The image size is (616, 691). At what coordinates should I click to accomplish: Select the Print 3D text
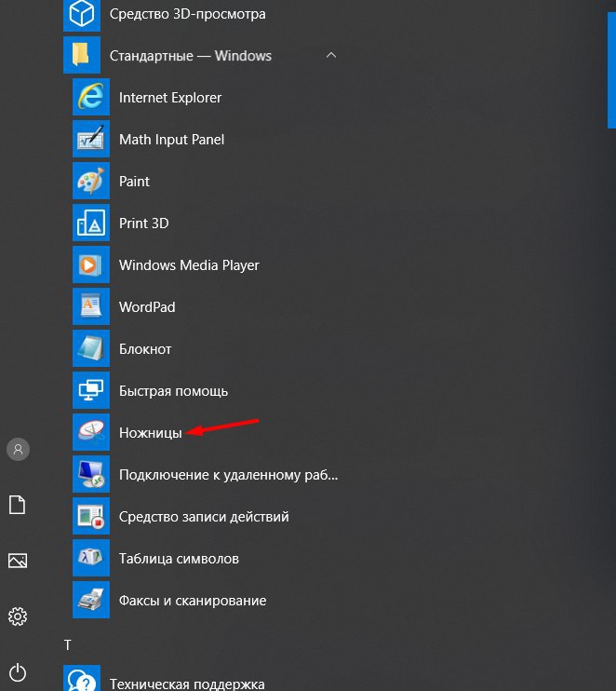[144, 223]
